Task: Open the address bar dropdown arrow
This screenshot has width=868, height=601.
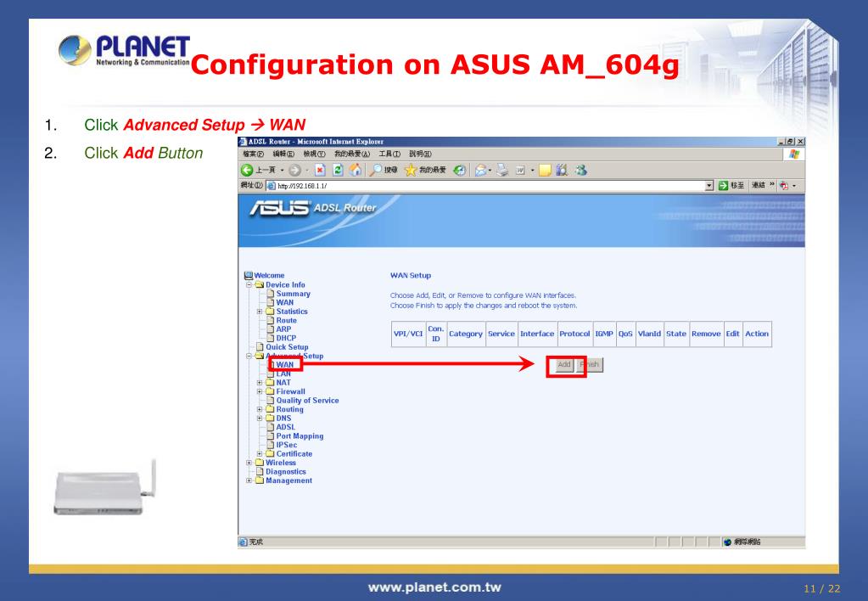Action: (709, 186)
